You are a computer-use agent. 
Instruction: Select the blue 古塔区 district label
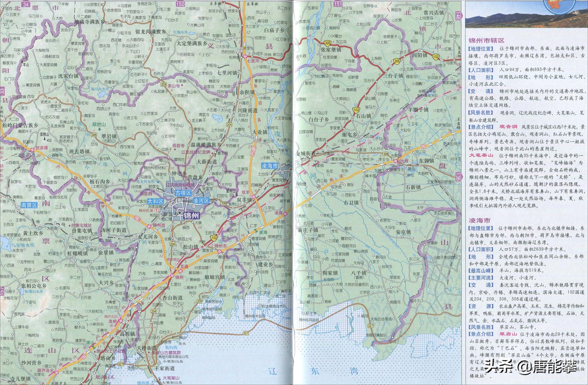click(183, 193)
